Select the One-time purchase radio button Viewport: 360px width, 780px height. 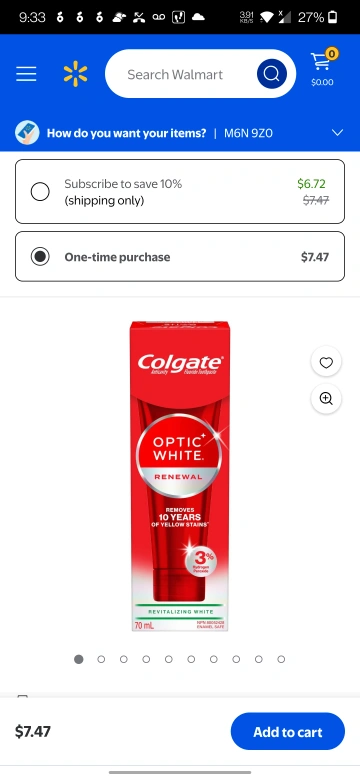point(40,257)
